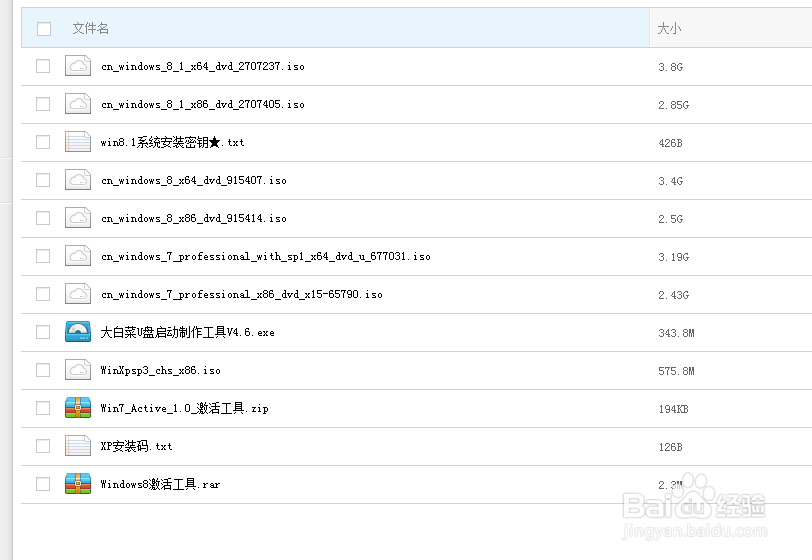Click file name cn_windows_7_professional_x86_dvd_x15-65790.iso
Viewport: 812px width, 560px height.
(242, 294)
